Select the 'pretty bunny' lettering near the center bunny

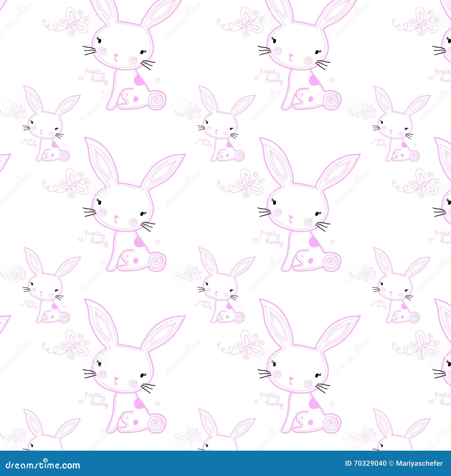tap(96, 237)
